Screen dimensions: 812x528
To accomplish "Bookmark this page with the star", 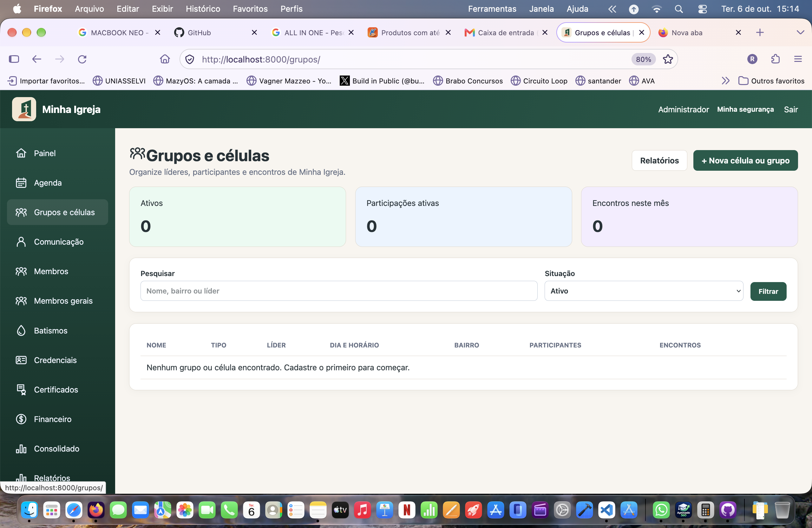I will (668, 59).
